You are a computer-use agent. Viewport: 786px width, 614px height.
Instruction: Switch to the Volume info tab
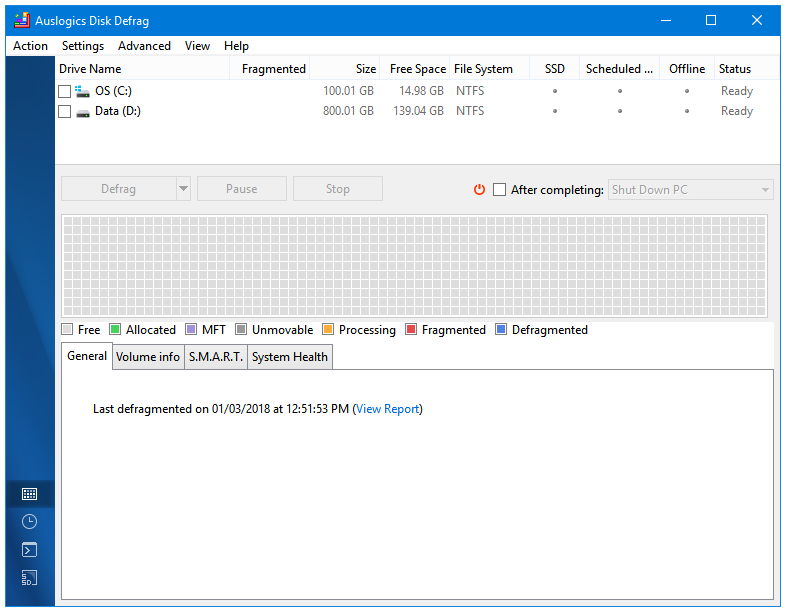(148, 357)
